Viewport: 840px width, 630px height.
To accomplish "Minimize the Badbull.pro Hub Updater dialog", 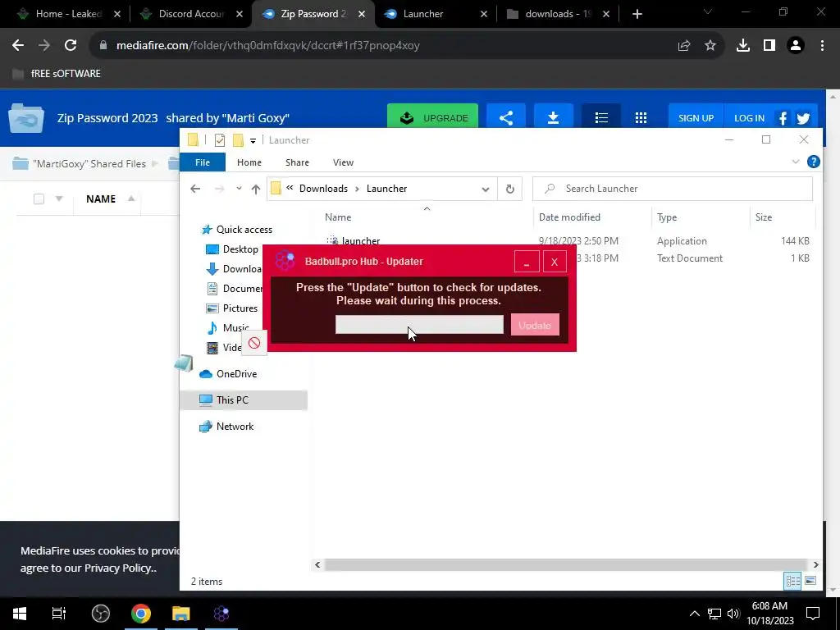I will (x=527, y=262).
